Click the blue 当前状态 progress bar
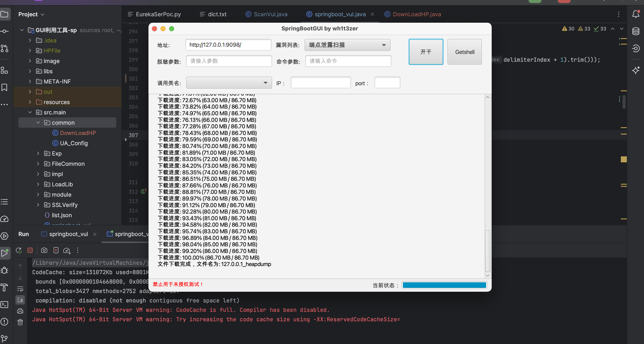Screen dimensions: 644x344 tap(444, 285)
